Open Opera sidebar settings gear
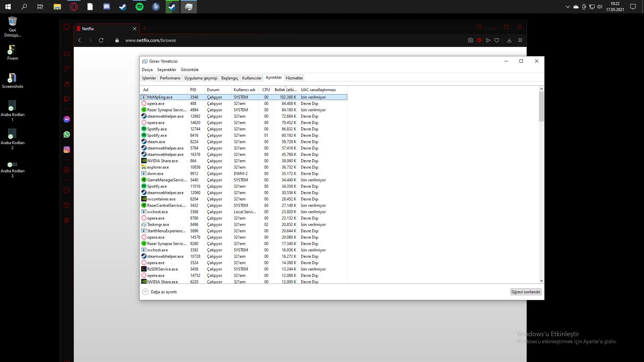 coord(67,221)
